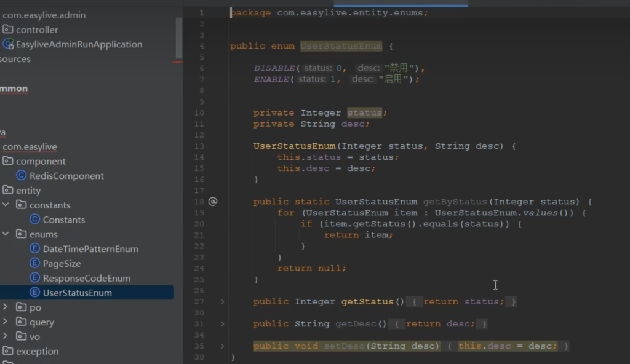
Task: Collapse the enums package
Action: tap(6, 234)
